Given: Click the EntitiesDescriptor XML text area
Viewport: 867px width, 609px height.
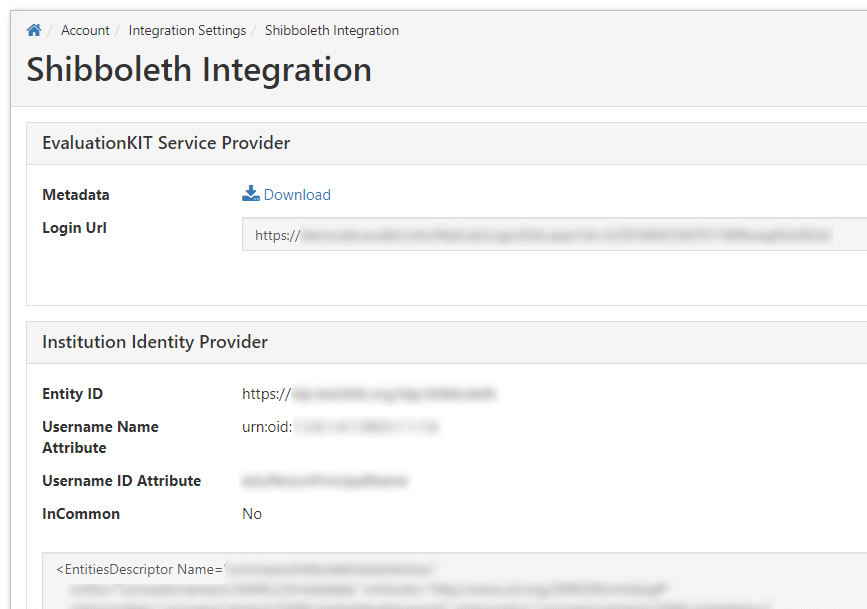Looking at the screenshot, I should [x=455, y=581].
